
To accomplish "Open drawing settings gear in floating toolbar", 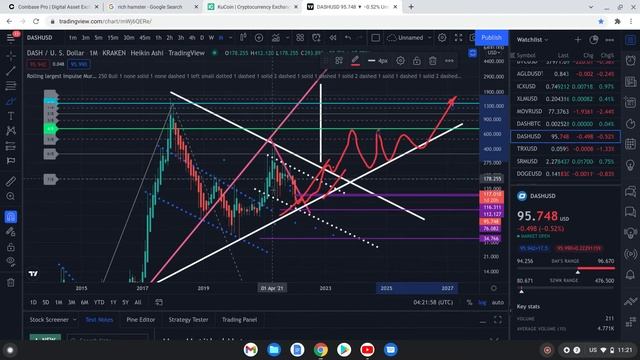I will point(400,61).
